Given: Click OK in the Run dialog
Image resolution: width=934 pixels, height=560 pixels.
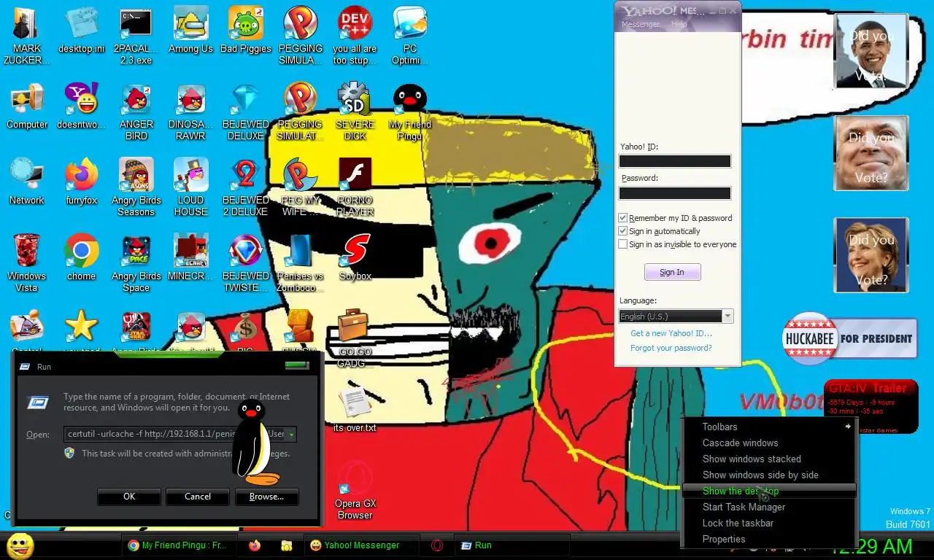Looking at the screenshot, I should [129, 497].
